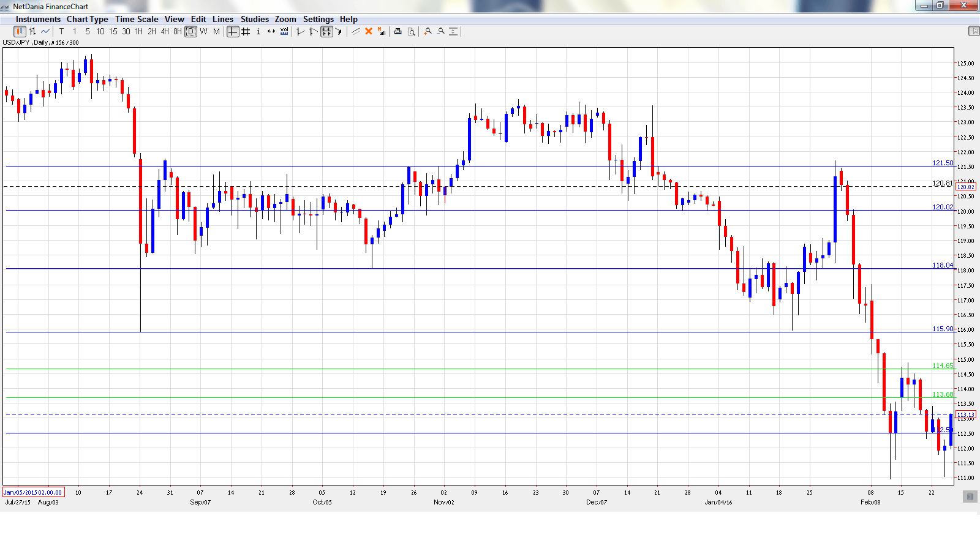Viewport: 980px width, 551px height.
Task: Toggle the grid display button
Action: point(246,31)
